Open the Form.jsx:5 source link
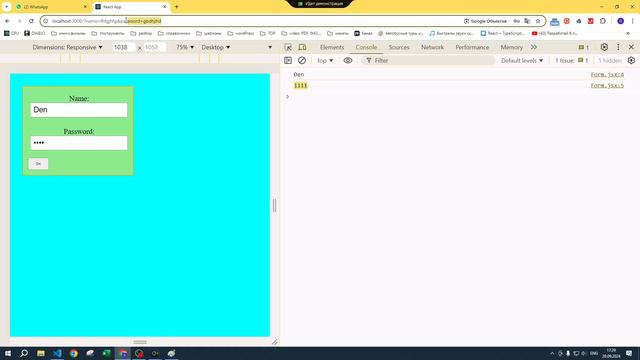Screen dimensions: 640x360 point(607,86)
